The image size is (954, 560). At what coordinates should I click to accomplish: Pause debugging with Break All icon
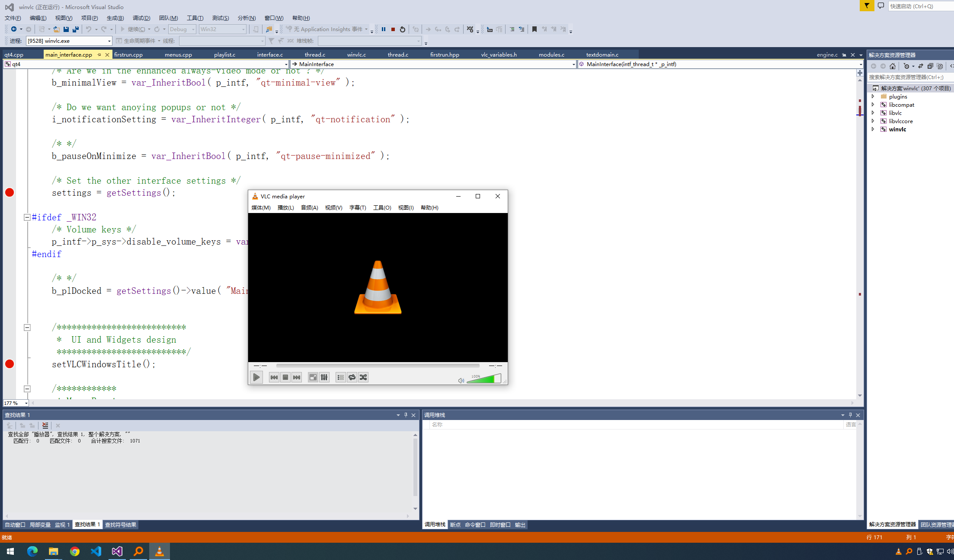click(x=384, y=29)
